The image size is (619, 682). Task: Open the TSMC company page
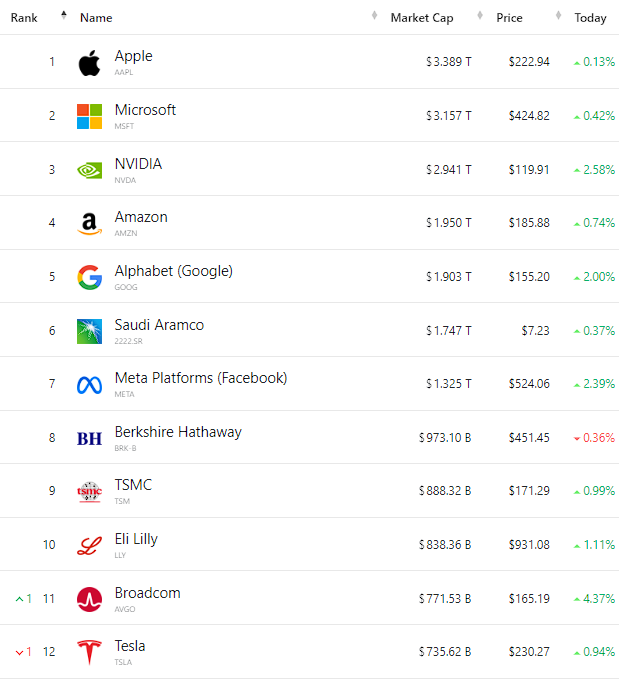point(133,485)
